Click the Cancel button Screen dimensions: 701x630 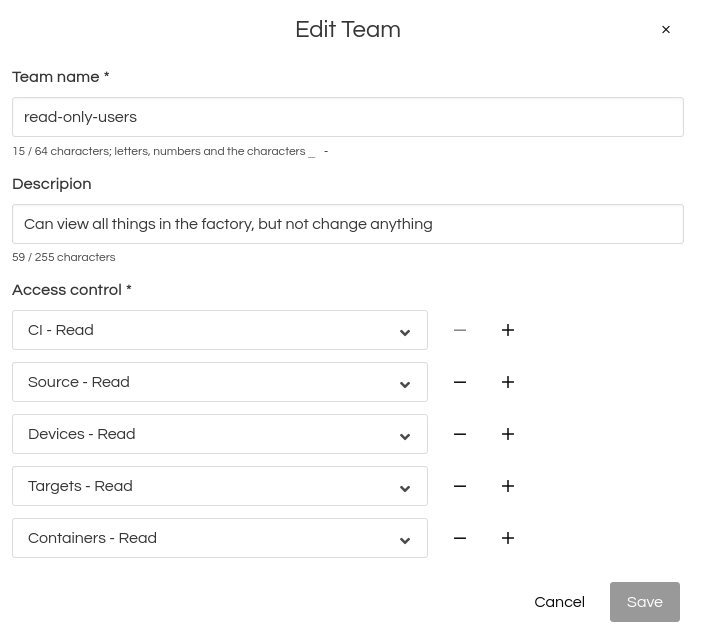(559, 602)
